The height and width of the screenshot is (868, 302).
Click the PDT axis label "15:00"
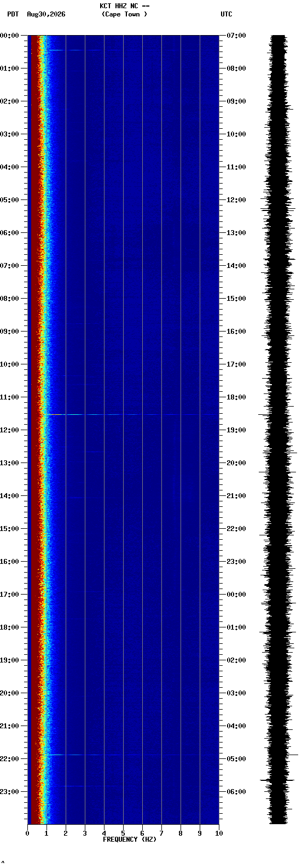(x=9, y=529)
